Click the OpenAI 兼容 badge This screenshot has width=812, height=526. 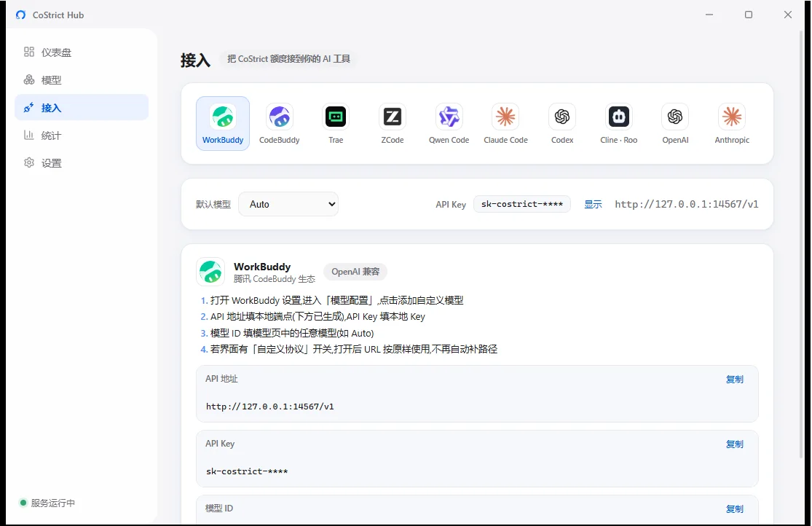pos(355,272)
